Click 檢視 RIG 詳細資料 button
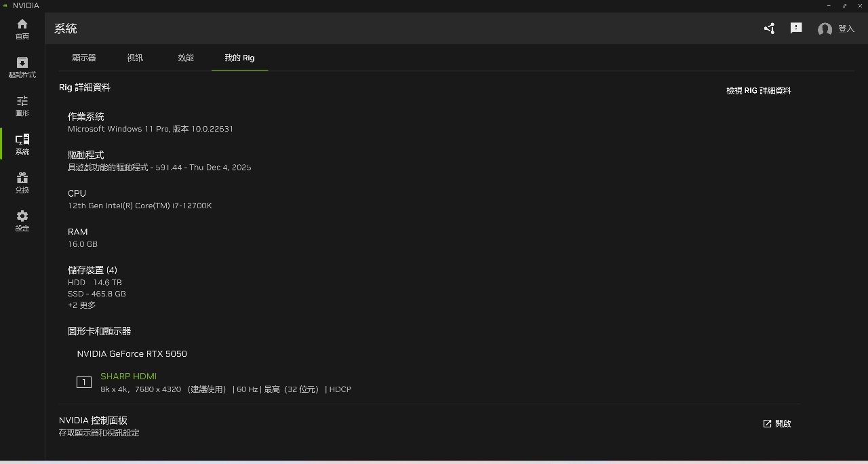The height and width of the screenshot is (464, 868). [x=758, y=90]
